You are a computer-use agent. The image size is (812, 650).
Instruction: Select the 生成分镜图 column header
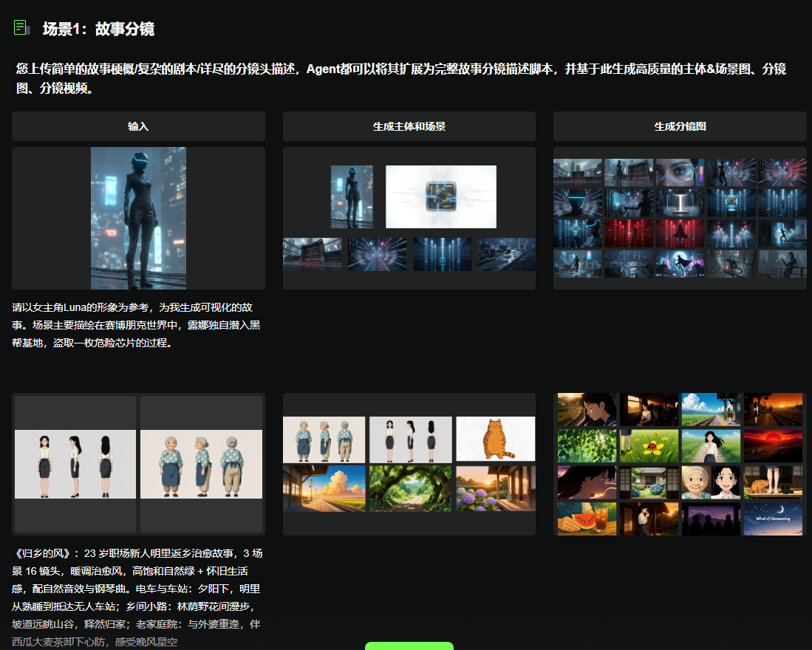tap(680, 126)
